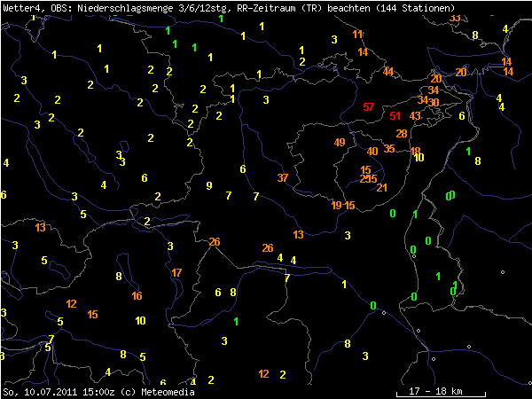Click the orange 28 precipitation value
The image size is (532, 399).
[402, 134]
